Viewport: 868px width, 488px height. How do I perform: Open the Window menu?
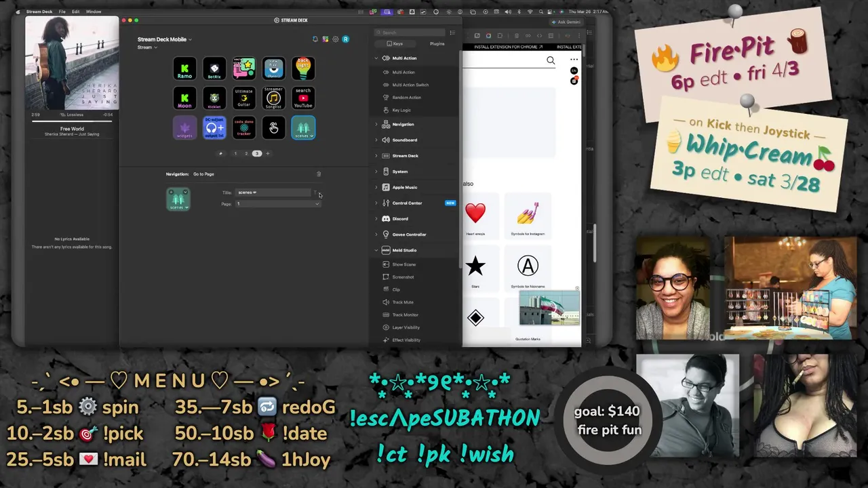pyautogui.click(x=94, y=12)
